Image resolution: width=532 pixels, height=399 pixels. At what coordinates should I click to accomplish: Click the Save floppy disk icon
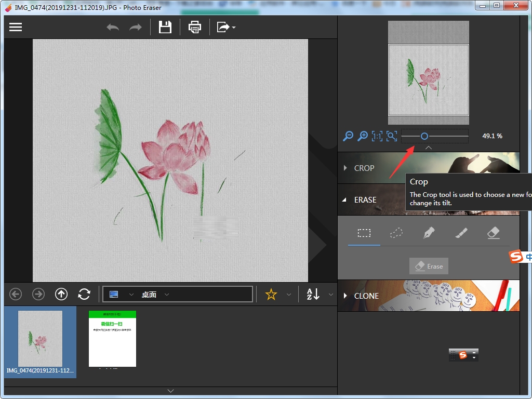(165, 27)
